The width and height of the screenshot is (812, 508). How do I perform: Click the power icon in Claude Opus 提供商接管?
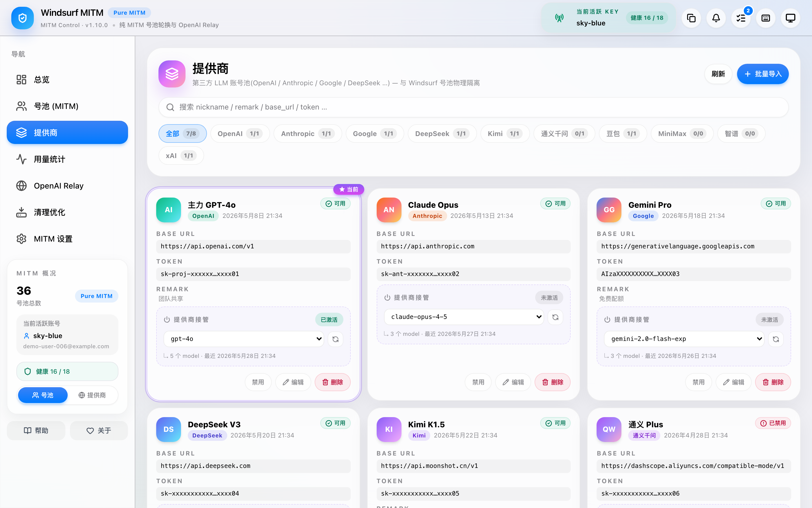click(x=387, y=298)
